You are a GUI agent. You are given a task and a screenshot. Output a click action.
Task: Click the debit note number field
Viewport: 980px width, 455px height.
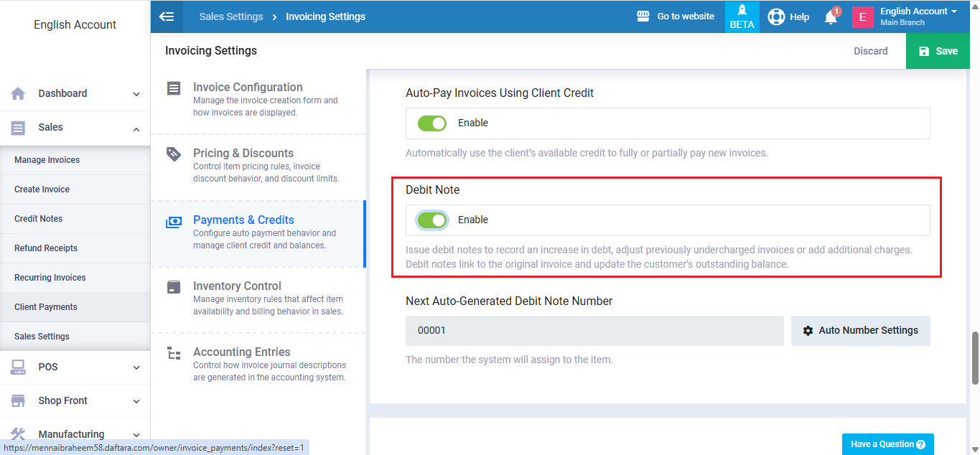594,331
